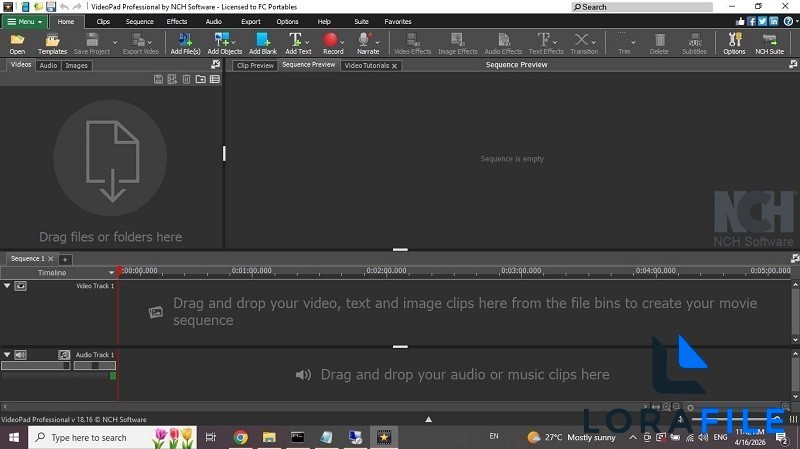
Task: Click the Delete trash toolbar icon
Action: [x=660, y=40]
